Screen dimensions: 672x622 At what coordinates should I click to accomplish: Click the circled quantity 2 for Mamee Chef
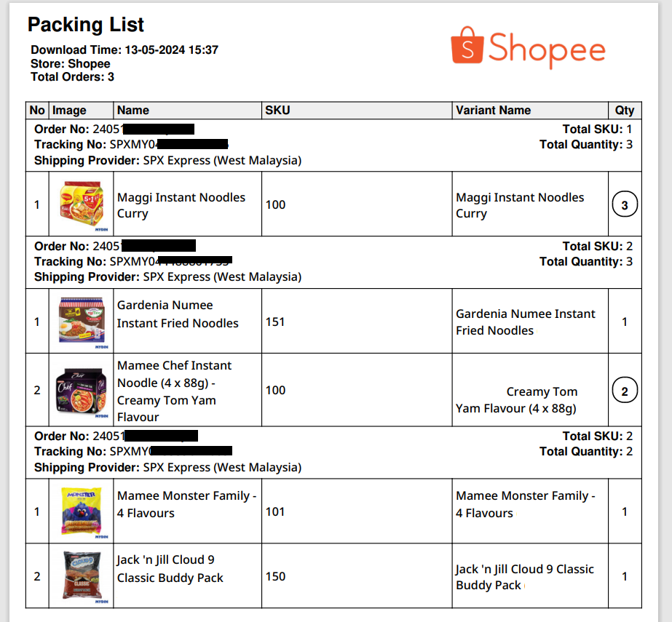624,391
